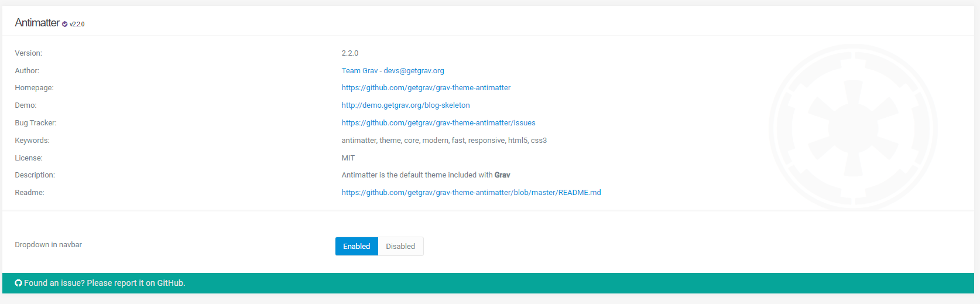Click the keywords list starting with antimatter

pos(444,141)
